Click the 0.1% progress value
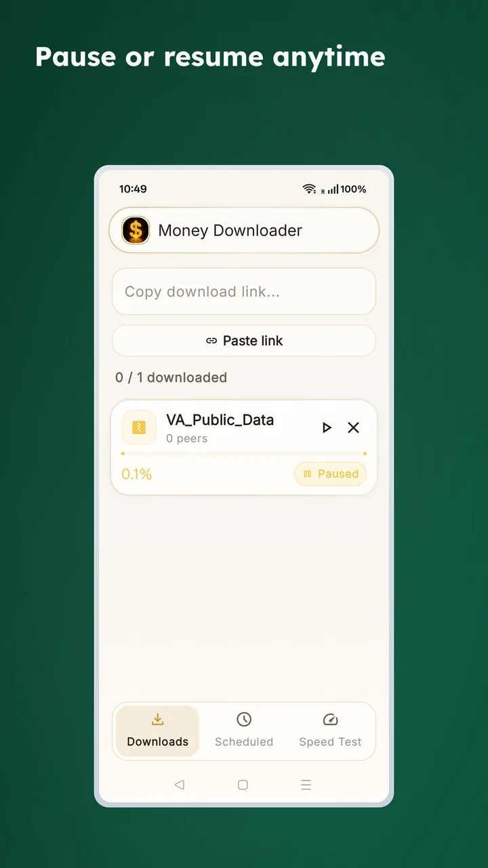 (x=137, y=474)
